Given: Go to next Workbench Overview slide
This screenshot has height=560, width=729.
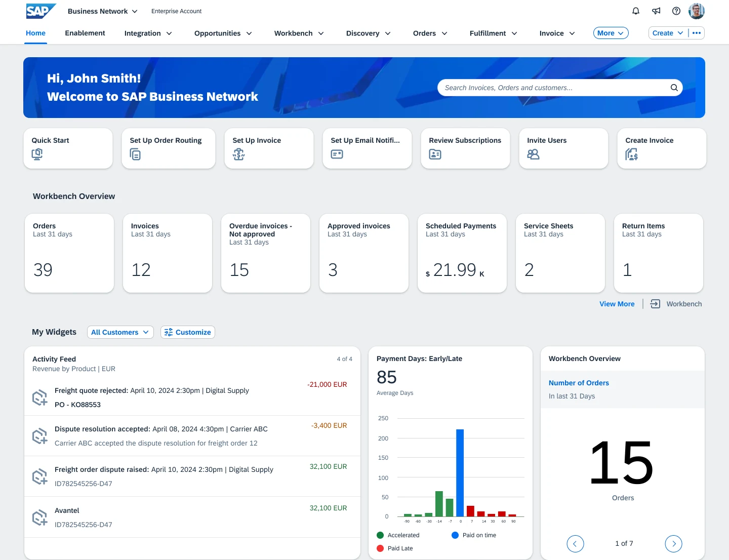Looking at the screenshot, I should pyautogui.click(x=673, y=544).
